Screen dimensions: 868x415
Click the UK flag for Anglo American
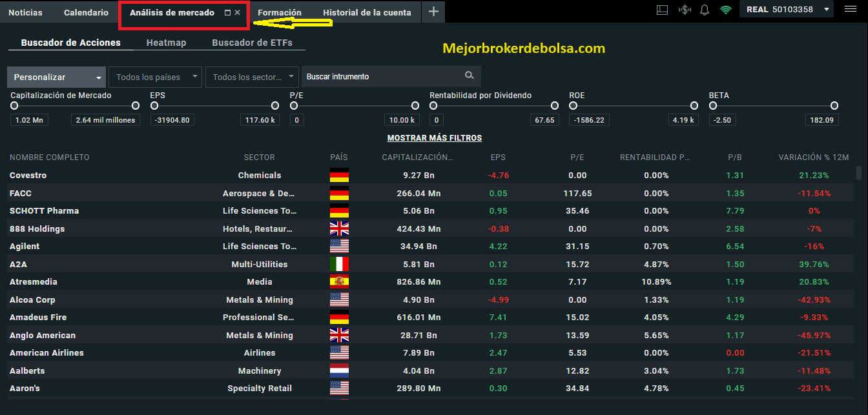pyautogui.click(x=339, y=335)
